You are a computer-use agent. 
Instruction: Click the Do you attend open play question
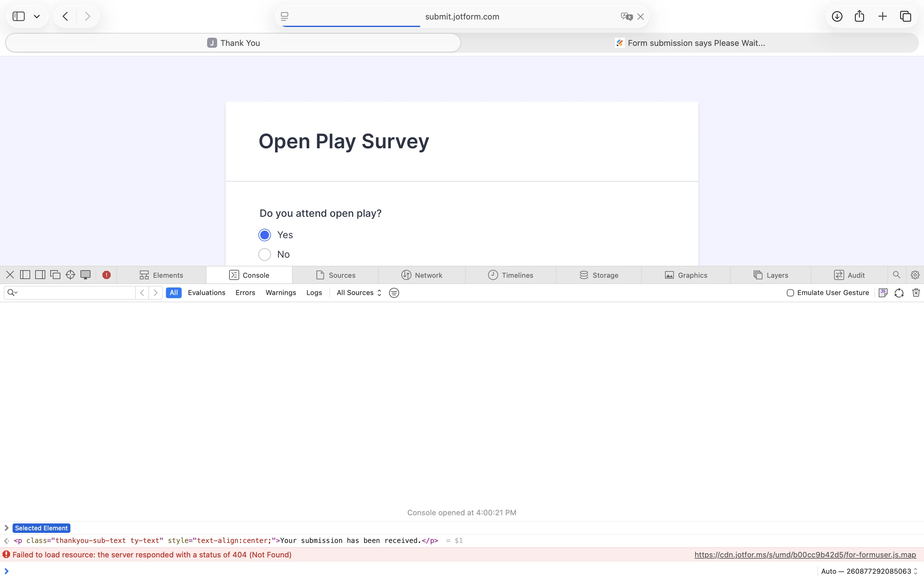pos(320,213)
